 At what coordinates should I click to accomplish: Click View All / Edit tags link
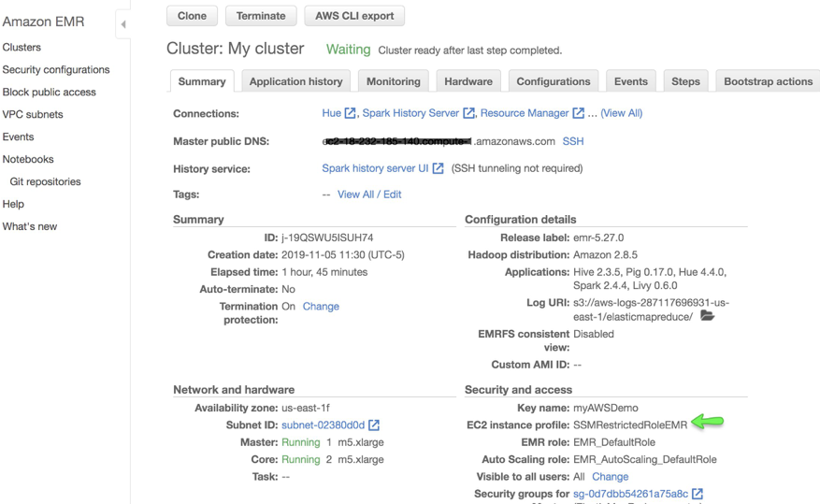pos(369,194)
